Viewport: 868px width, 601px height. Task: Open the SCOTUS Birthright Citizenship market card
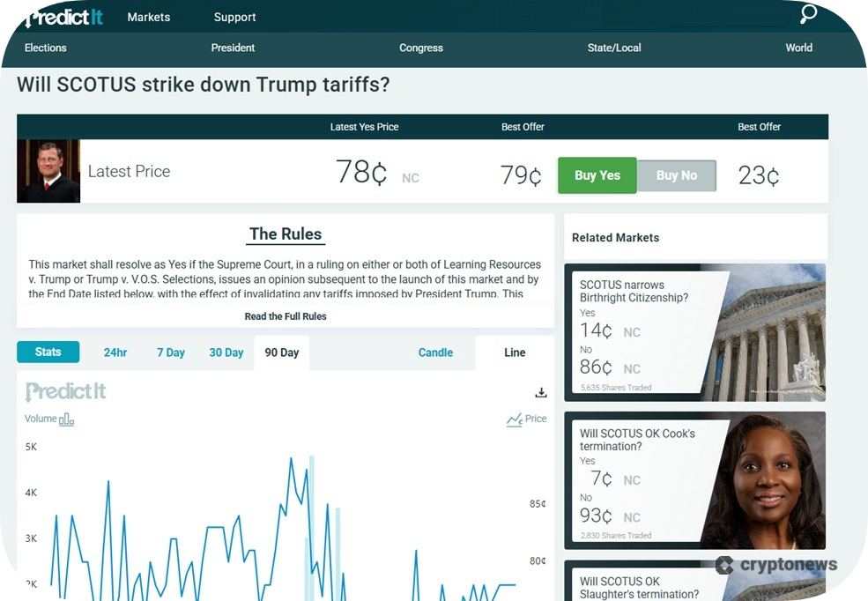[x=694, y=332]
